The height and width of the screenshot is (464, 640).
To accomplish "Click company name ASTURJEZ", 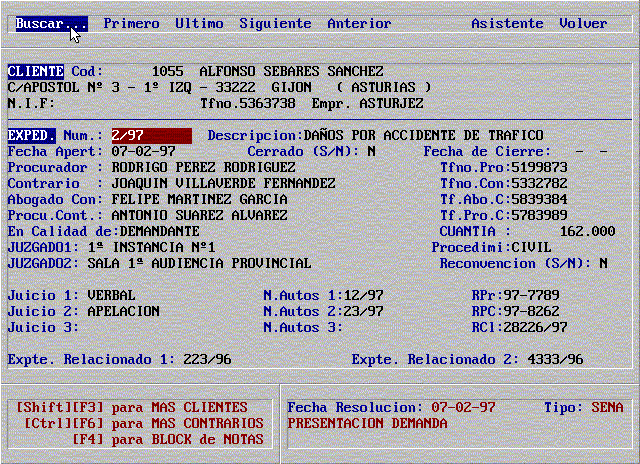I will 391,103.
